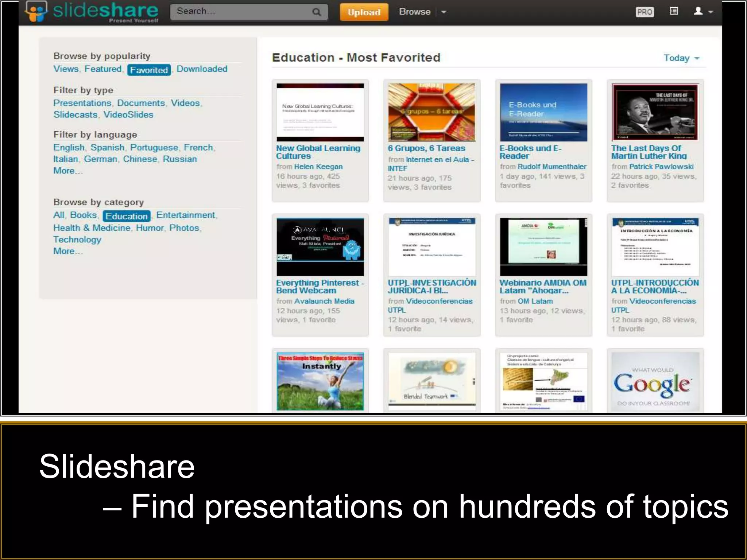Open the Webinario AMDIA thumbnail
This screenshot has width=747, height=560.
543,247
